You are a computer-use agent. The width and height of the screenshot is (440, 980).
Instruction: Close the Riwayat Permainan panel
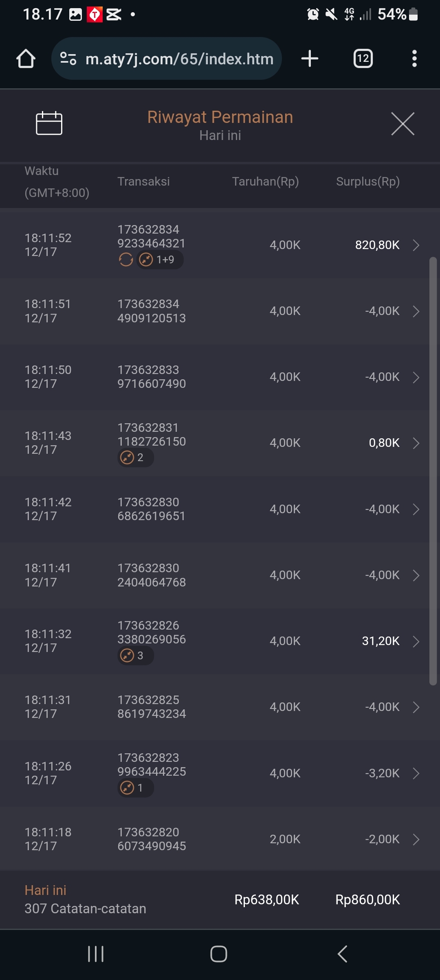[403, 124]
